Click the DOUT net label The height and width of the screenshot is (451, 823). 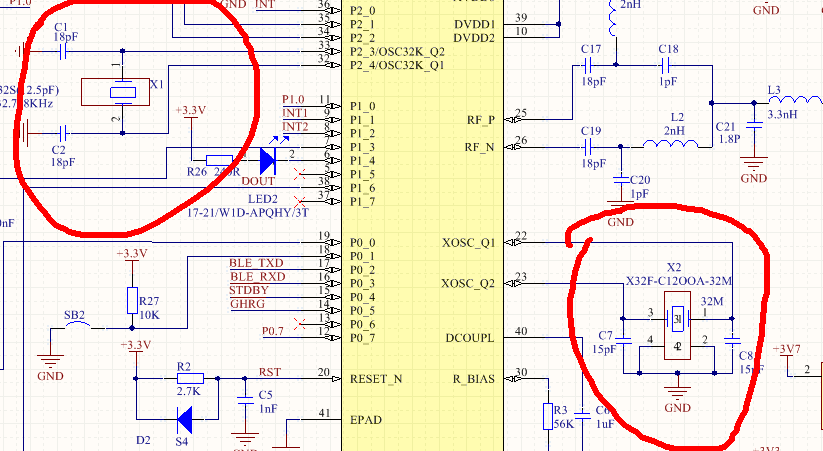tap(258, 181)
